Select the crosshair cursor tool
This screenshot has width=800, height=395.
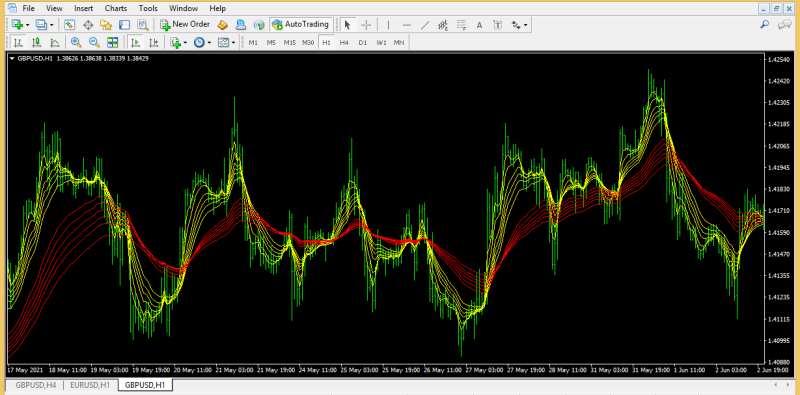(x=366, y=24)
